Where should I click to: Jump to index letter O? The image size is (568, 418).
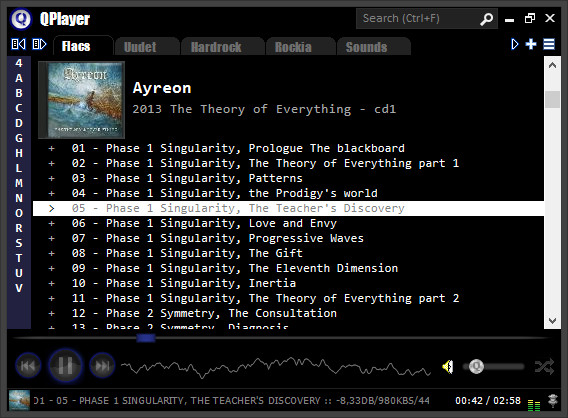pyautogui.click(x=19, y=213)
